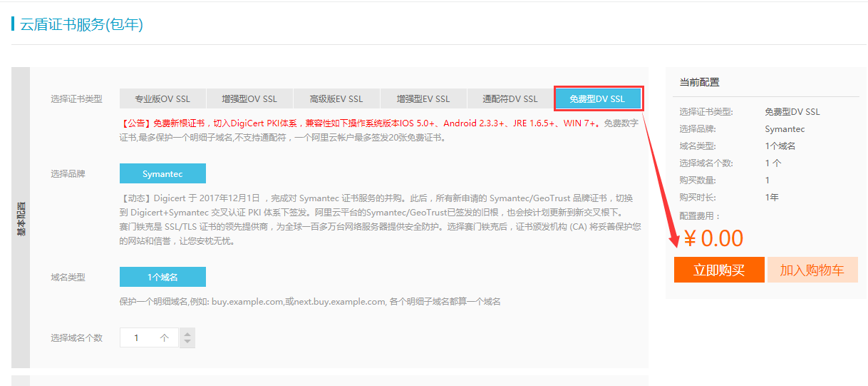Click the highlighted 免费型DV SSL option
Image resolution: width=868 pixels, height=386 pixels.
point(598,99)
